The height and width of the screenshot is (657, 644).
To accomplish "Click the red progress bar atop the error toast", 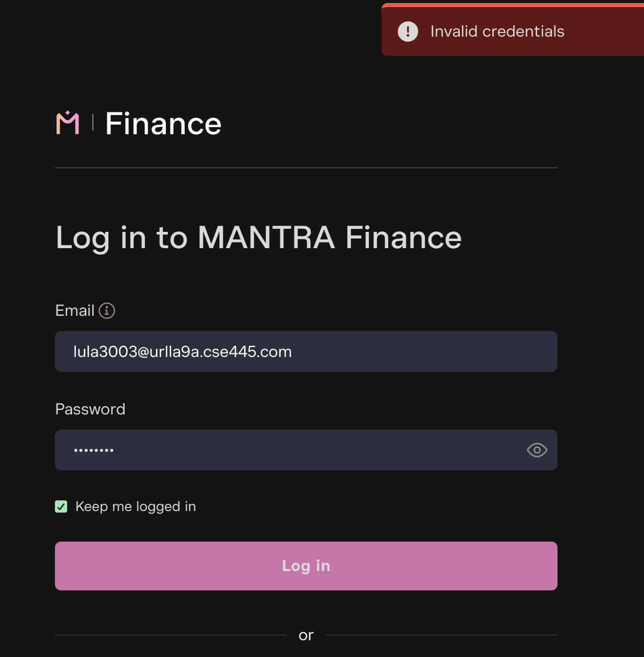I will 513,5.
